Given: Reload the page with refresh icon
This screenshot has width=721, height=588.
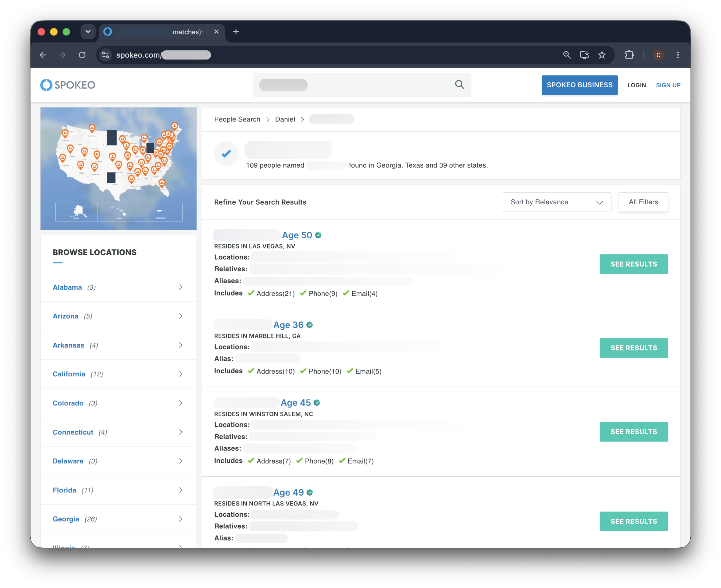Looking at the screenshot, I should click(82, 55).
